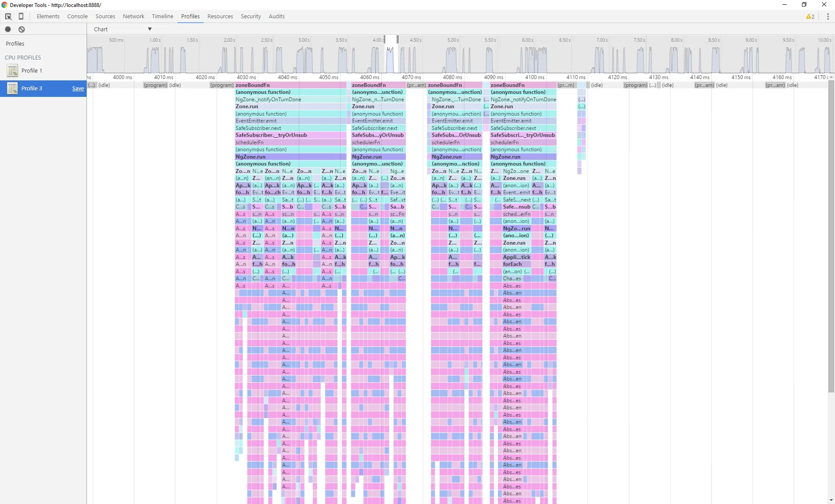Switch to the Network tab
Image resolution: width=835 pixels, height=504 pixels.
click(x=133, y=17)
